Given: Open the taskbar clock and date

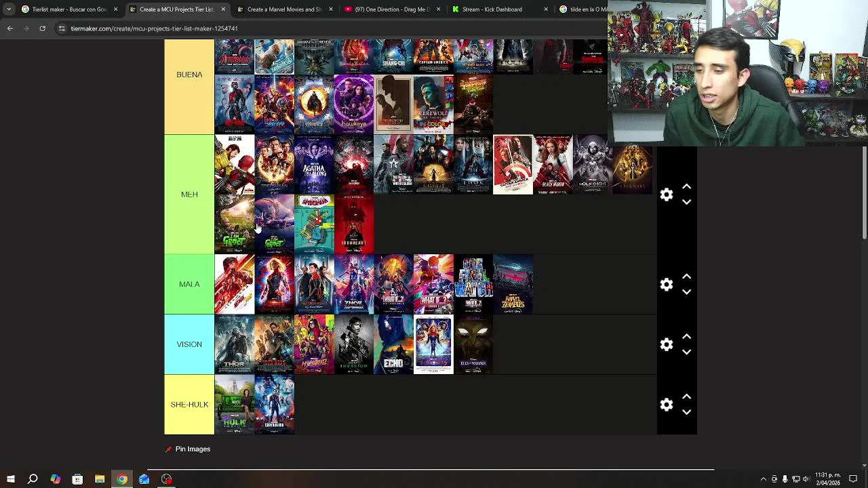Looking at the screenshot, I should [x=827, y=479].
